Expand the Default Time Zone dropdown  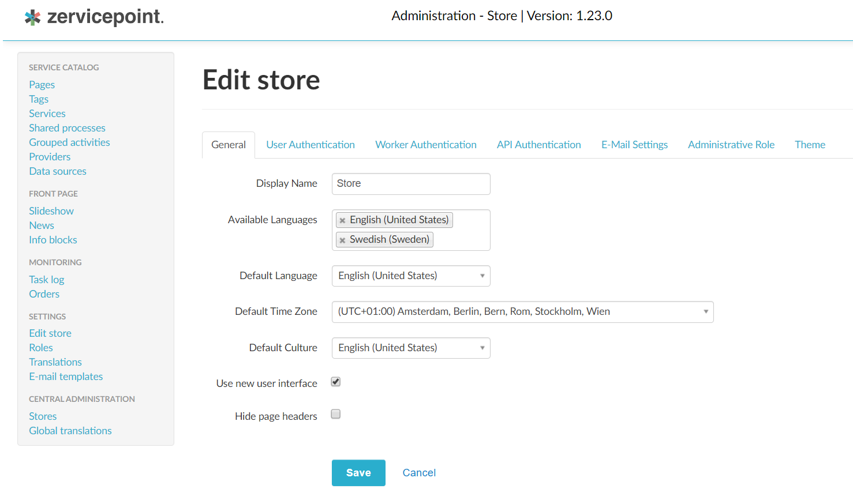click(522, 312)
